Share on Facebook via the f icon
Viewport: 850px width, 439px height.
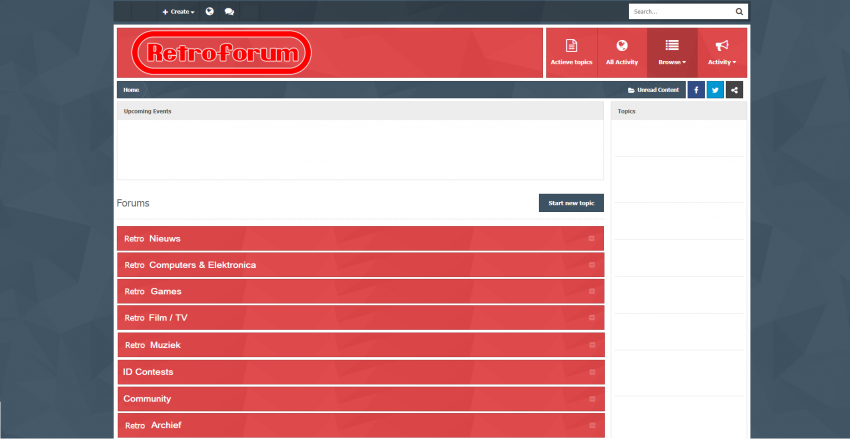[696, 90]
